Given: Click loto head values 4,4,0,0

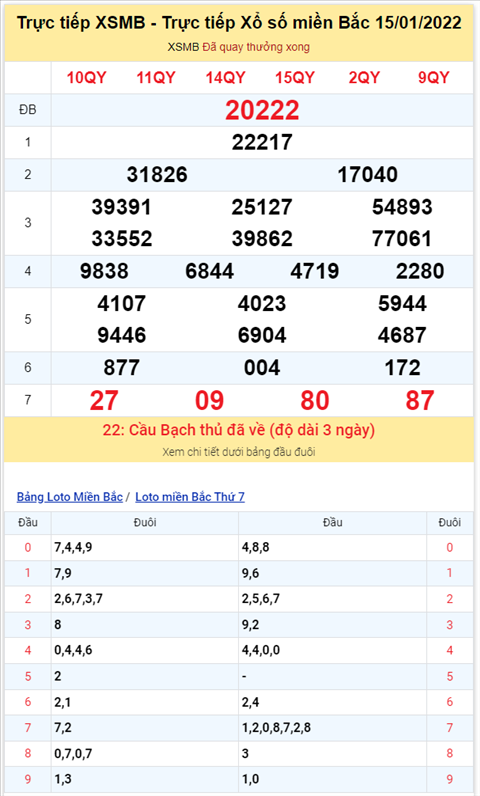Looking at the screenshot, I should click(x=261, y=650).
